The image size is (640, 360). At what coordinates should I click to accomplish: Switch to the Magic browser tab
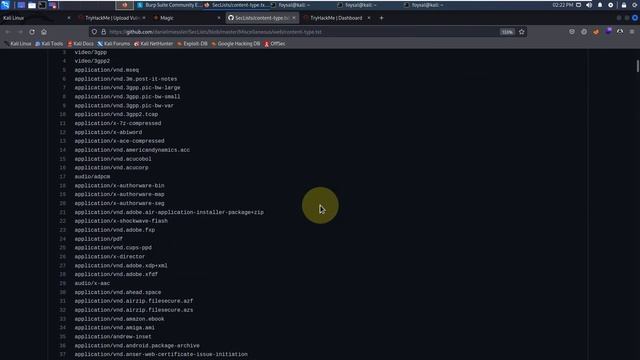pos(187,18)
